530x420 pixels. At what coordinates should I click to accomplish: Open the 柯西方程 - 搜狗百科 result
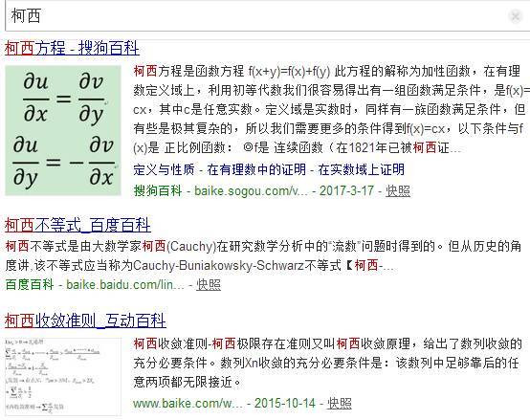(72, 48)
